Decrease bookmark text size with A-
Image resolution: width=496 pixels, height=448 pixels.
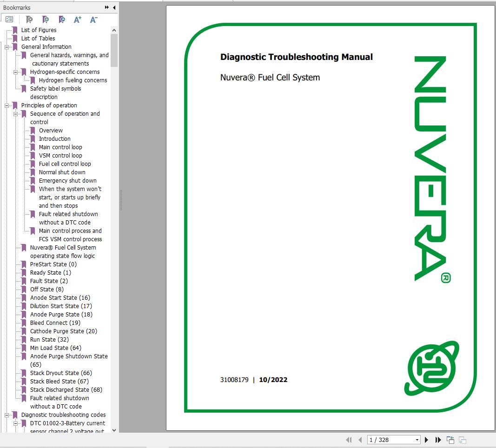93,20
